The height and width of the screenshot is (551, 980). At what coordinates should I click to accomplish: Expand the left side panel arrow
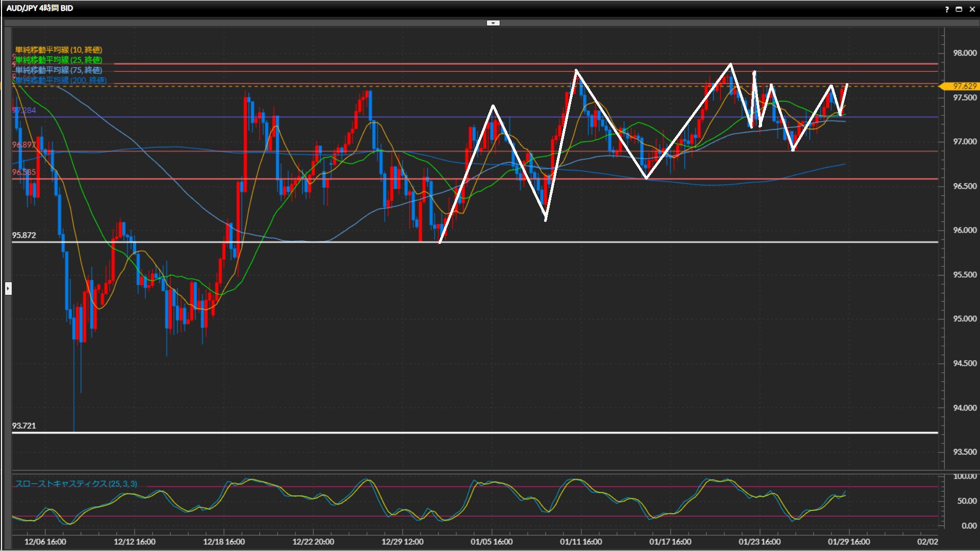8,289
